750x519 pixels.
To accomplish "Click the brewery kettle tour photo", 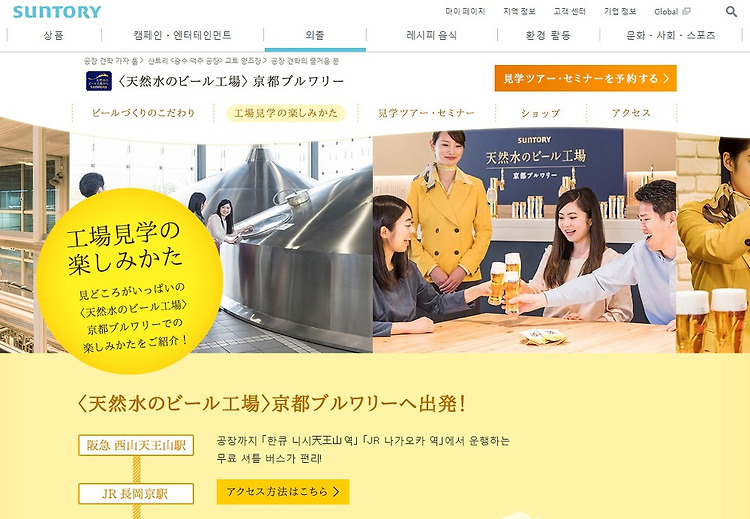I will click(221, 243).
